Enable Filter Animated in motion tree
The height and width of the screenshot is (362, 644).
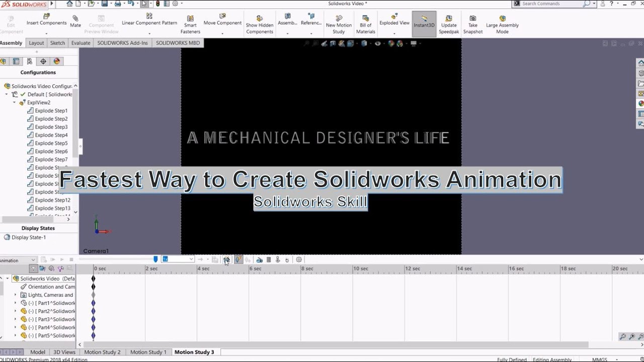(x=42, y=269)
